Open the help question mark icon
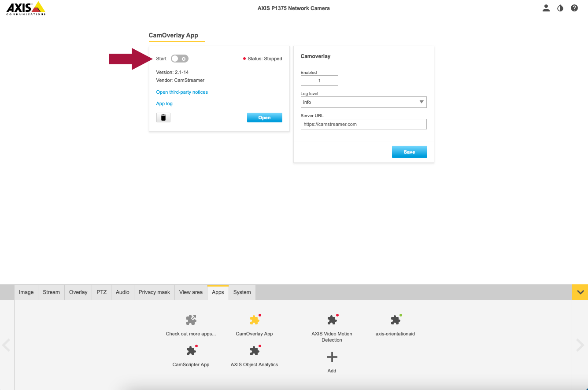Screen dimensions: 588x390 (x=574, y=8)
